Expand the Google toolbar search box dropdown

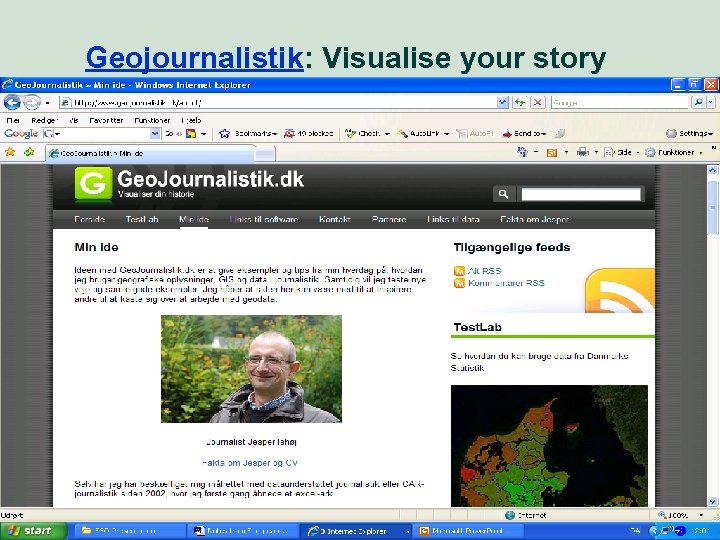pos(155,134)
